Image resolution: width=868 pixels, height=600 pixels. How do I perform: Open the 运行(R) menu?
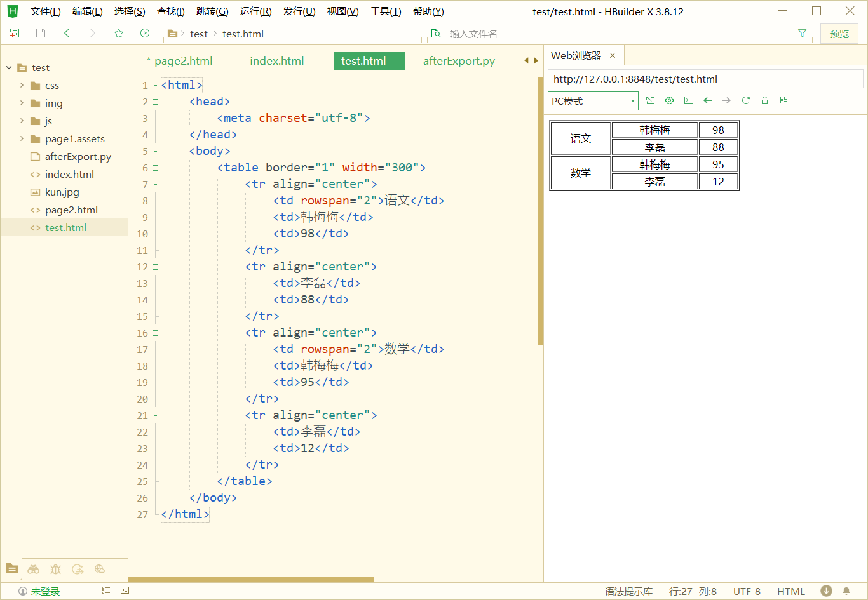coord(256,11)
